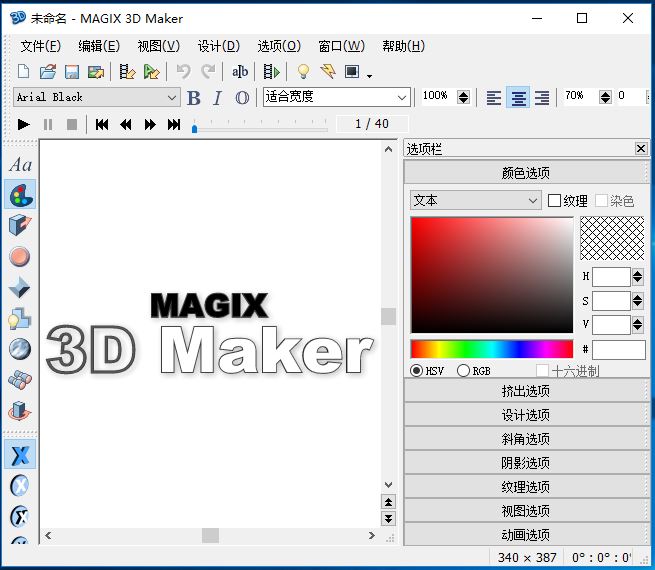Align text to the left
The image size is (655, 570).
494,99
